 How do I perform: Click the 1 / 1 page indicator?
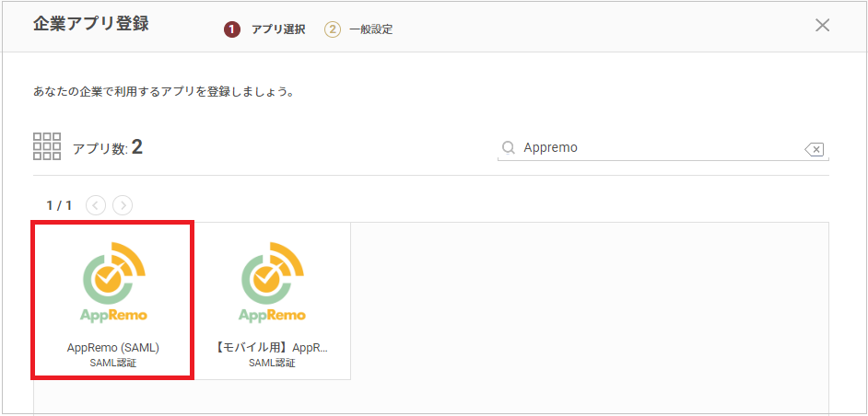59,206
